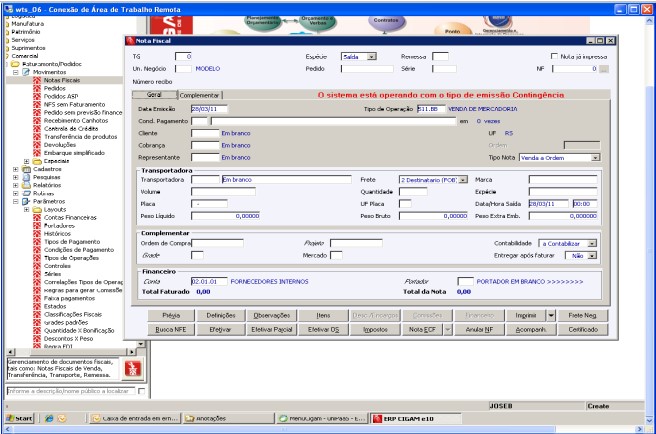
Task: Click ERP CIGAM e10 taskbar button
Action: pyautogui.click(x=415, y=419)
